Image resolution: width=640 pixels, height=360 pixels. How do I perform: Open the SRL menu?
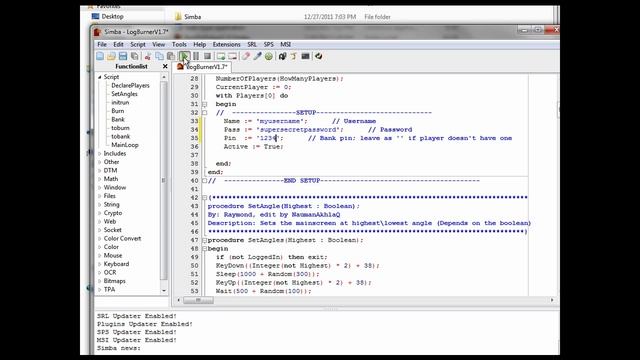pyautogui.click(x=252, y=44)
